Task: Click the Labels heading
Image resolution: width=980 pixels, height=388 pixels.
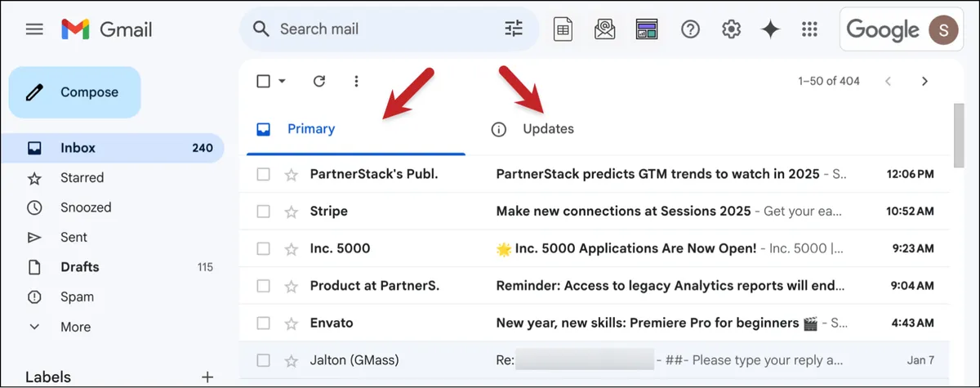Action: pos(48,377)
